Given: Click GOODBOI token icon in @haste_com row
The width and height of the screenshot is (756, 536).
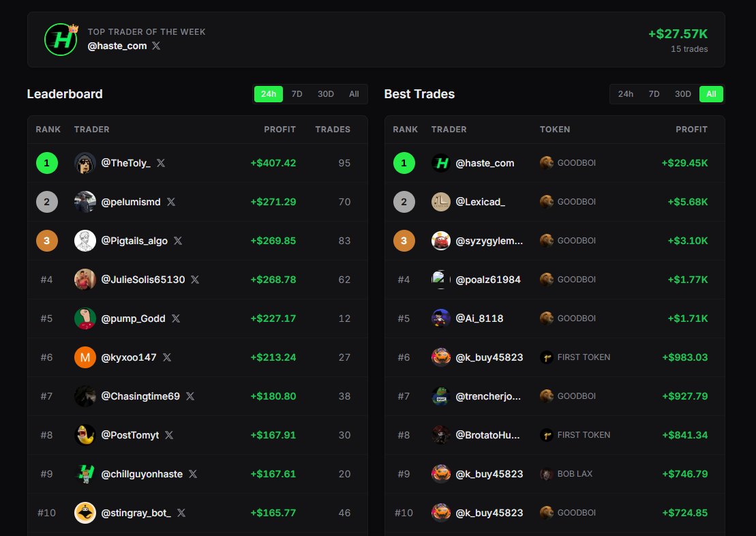Looking at the screenshot, I should click(546, 163).
